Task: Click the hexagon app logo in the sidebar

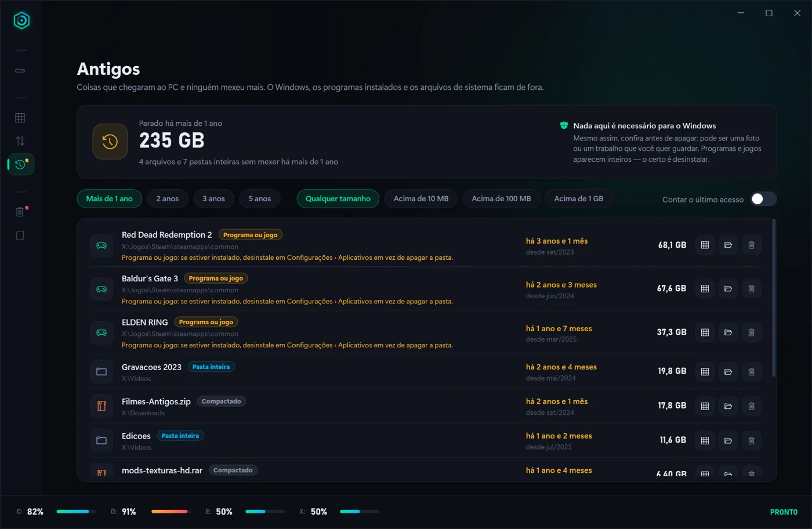Action: [x=21, y=21]
